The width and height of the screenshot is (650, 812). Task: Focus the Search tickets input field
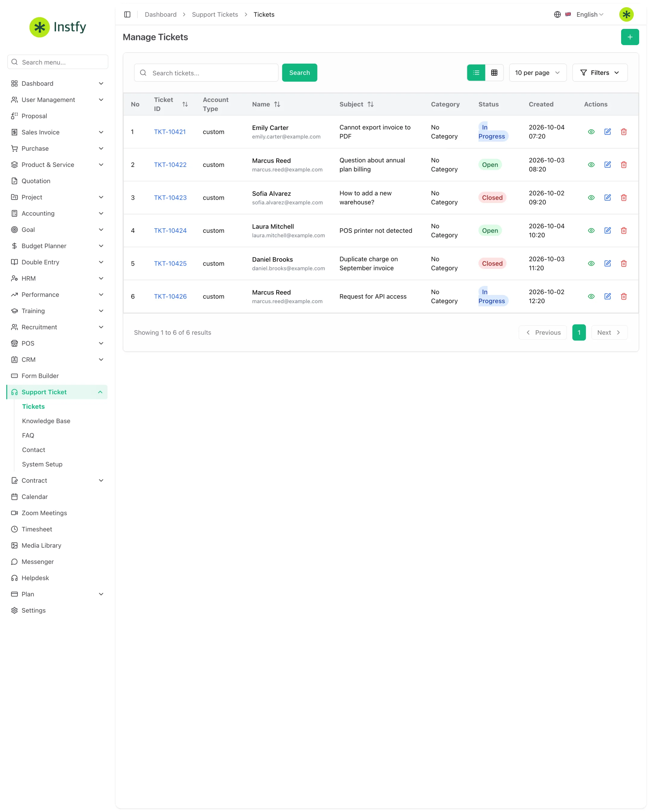[206, 73]
